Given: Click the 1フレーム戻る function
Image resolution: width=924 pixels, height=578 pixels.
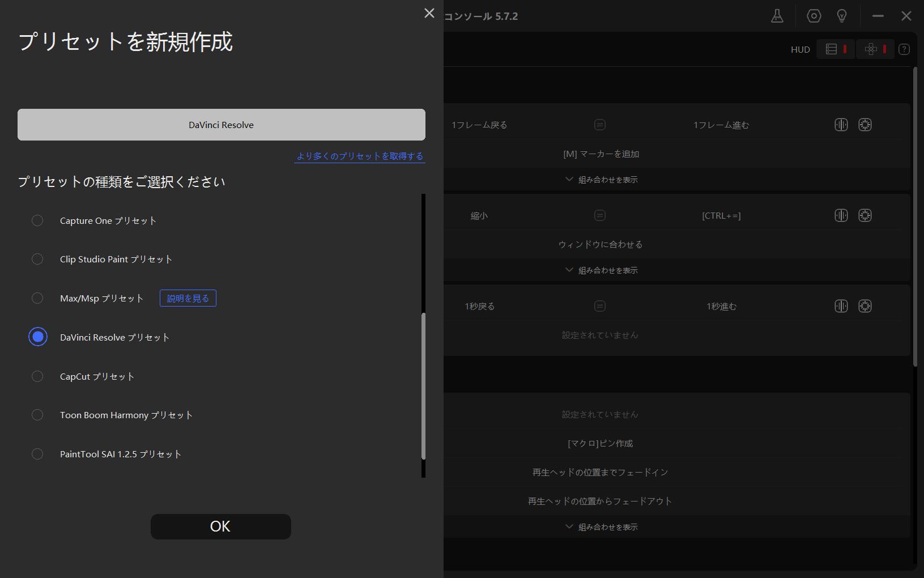Looking at the screenshot, I should 479,125.
